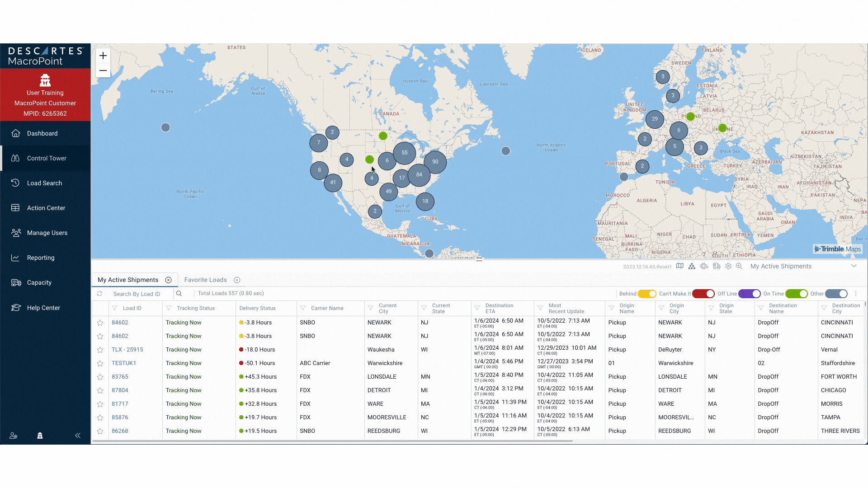
Task: Favorite load TLX - 25915 with star
Action: coord(100,350)
